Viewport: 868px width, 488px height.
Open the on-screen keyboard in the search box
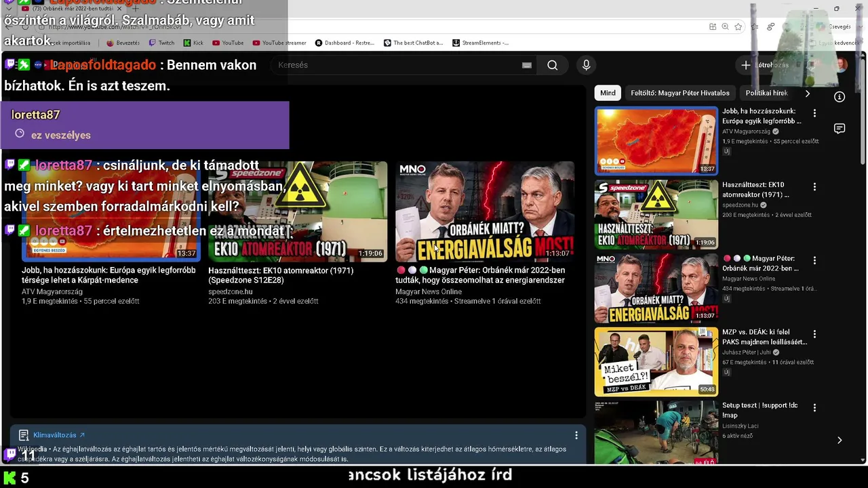point(527,65)
